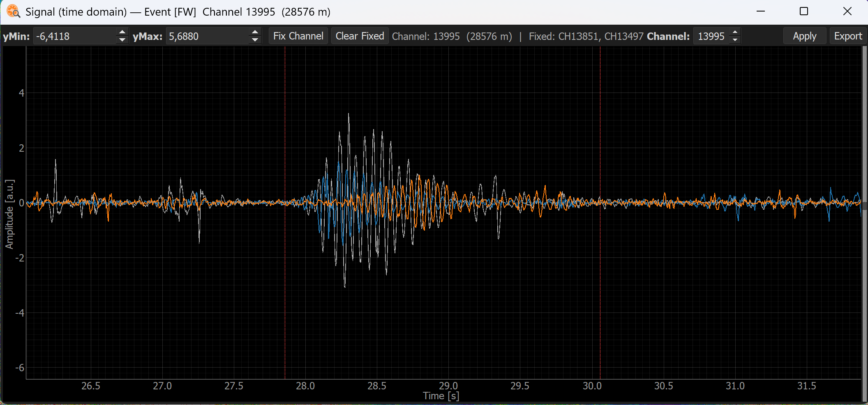Increment the Channel number with up arrow
Viewport: 868px width, 405px height.
pos(735,32)
